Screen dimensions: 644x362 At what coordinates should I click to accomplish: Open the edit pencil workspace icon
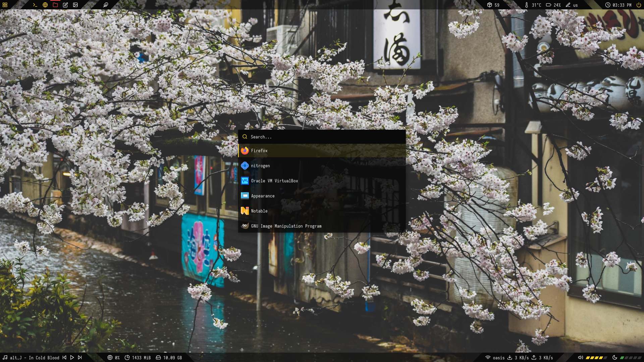coord(65,5)
